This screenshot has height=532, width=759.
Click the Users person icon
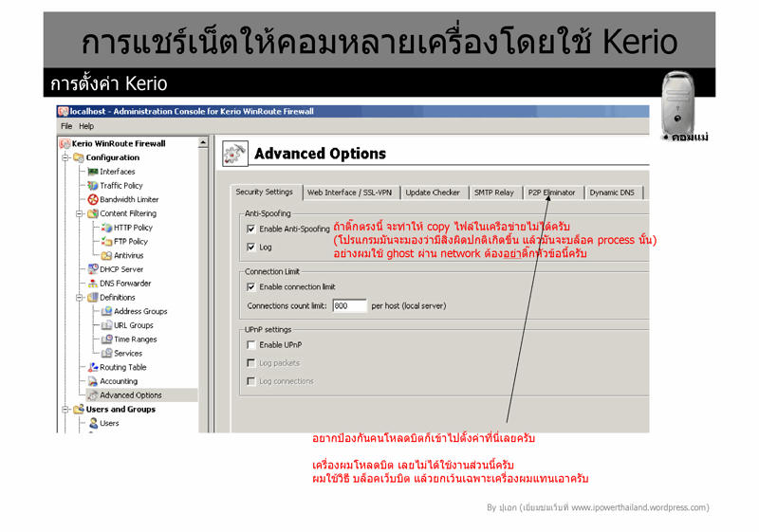(x=93, y=423)
